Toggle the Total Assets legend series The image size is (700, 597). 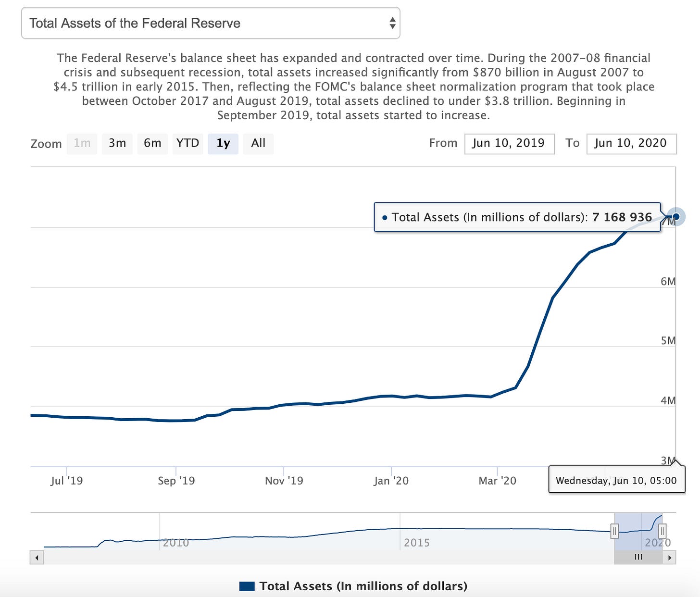pyautogui.click(x=353, y=586)
